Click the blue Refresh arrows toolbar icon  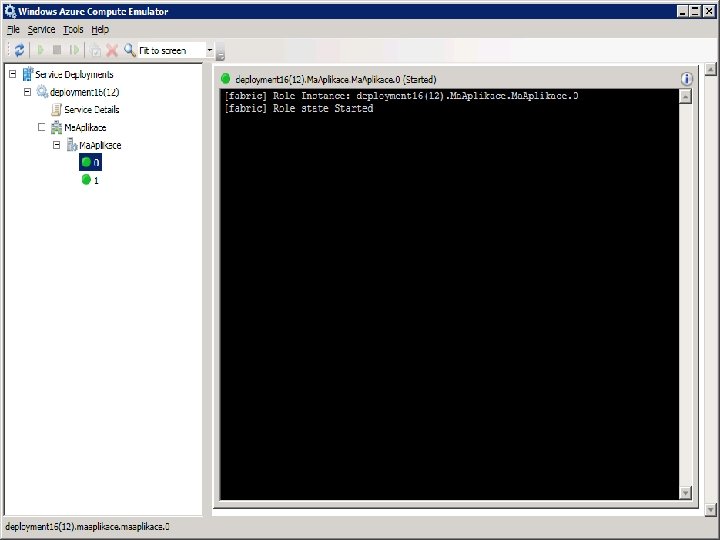(x=19, y=50)
